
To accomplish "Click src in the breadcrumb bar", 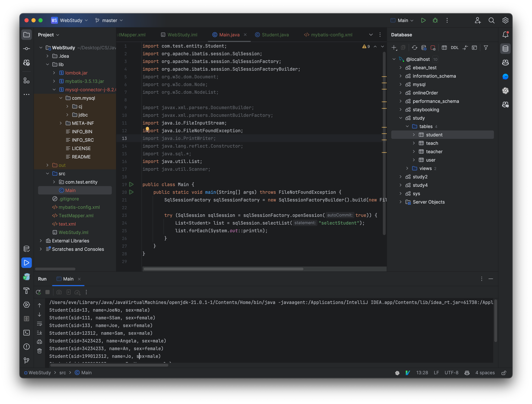I will tap(63, 373).
